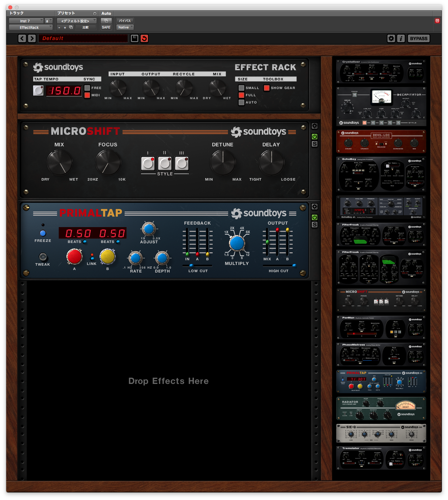
Task: Select the Devil-Loc thumbnail in the toolbox
Action: [x=381, y=141]
